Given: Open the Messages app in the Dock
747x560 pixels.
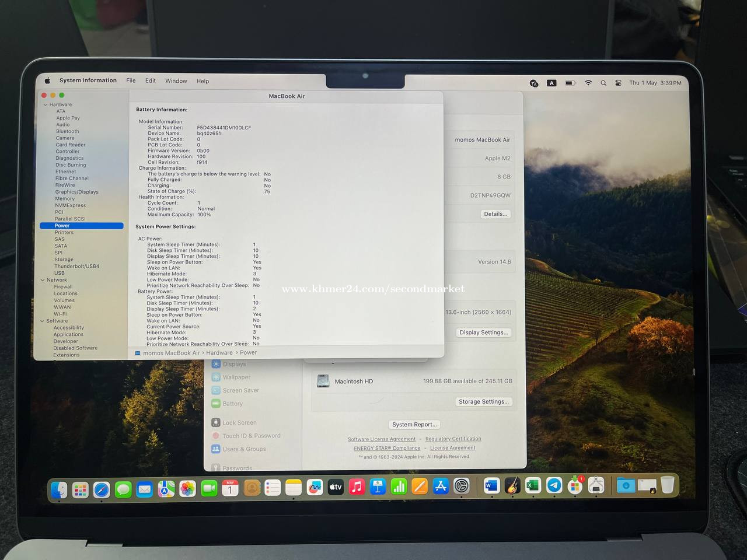Looking at the screenshot, I should [x=123, y=489].
